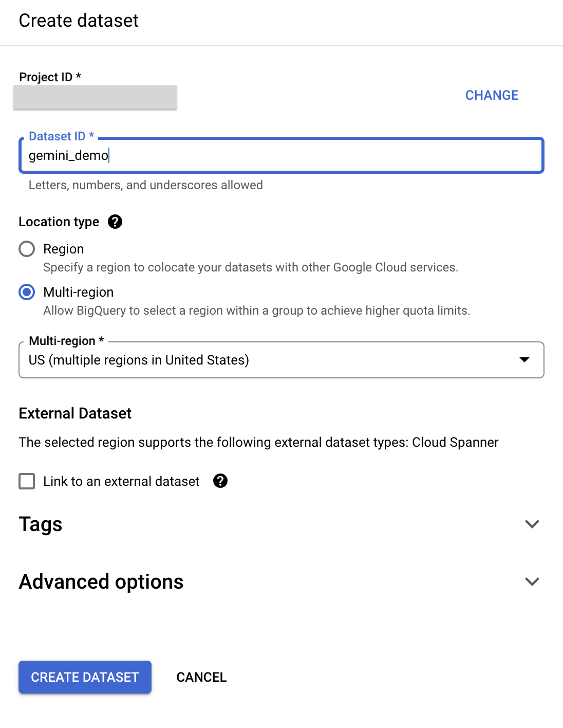Expand the Advanced options chevron
This screenshot has width=563, height=728.
(x=532, y=581)
